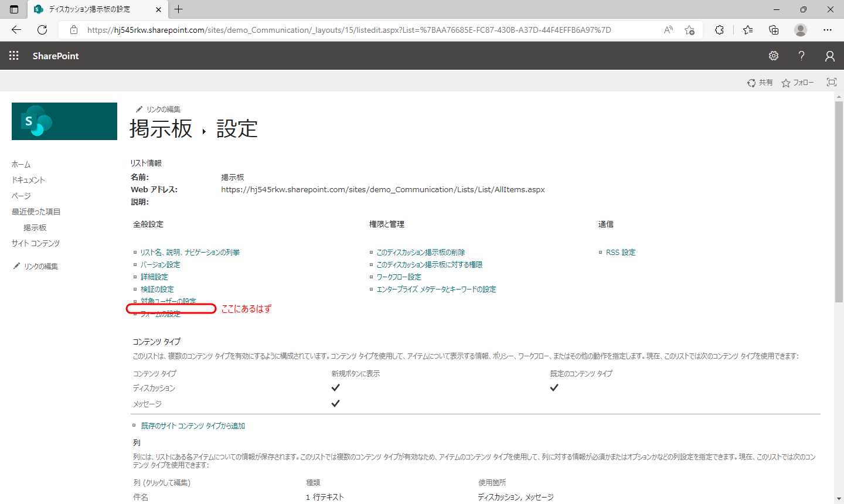Click the site logo thumbnail
The height and width of the screenshot is (504, 844).
point(64,121)
